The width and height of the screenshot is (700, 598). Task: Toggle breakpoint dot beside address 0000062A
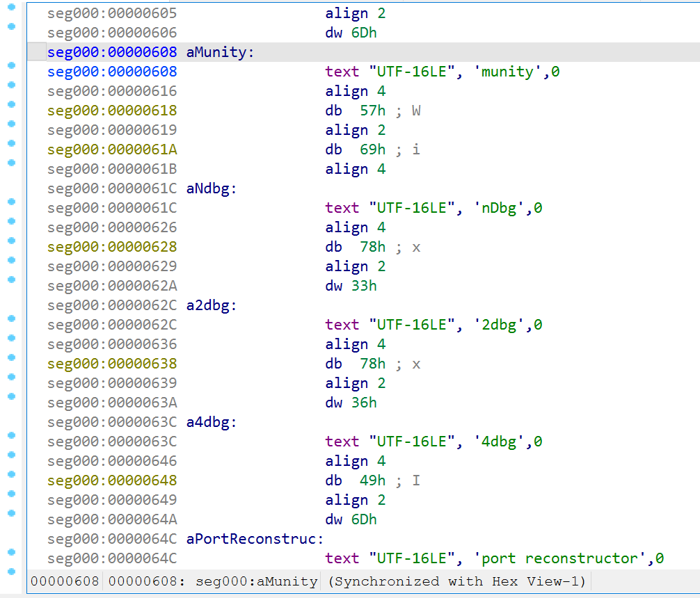(12, 280)
